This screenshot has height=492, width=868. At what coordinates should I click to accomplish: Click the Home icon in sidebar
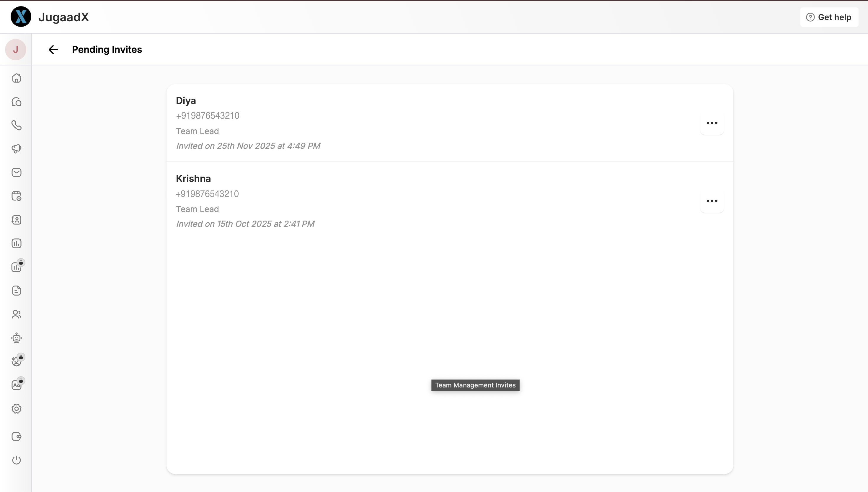tap(16, 78)
